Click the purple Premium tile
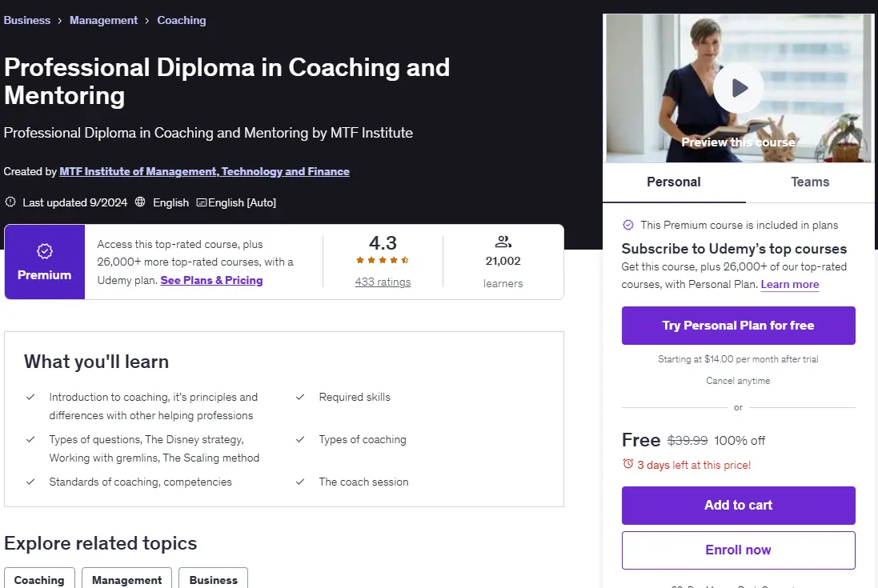The width and height of the screenshot is (878, 588). (x=45, y=262)
